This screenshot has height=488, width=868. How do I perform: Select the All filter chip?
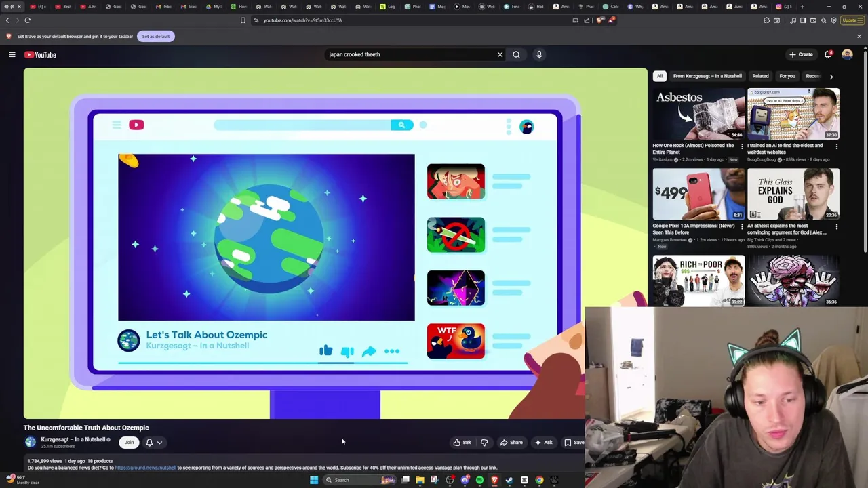click(x=660, y=76)
